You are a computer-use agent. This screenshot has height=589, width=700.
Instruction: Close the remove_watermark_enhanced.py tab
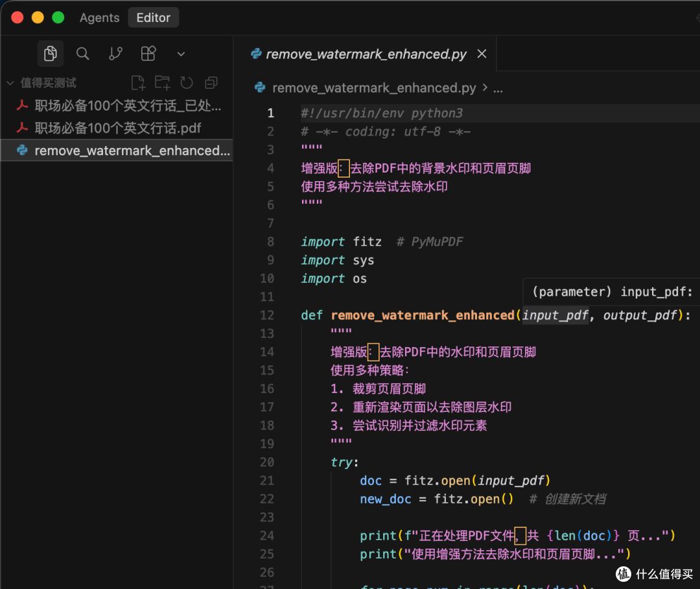point(482,54)
